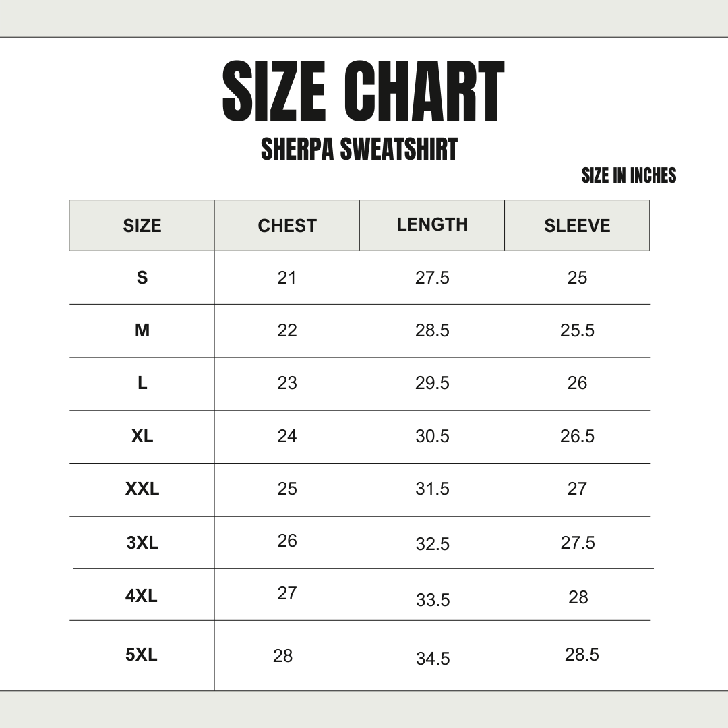Choose the 5XL size row label
This screenshot has width=728, height=728.
tap(142, 655)
